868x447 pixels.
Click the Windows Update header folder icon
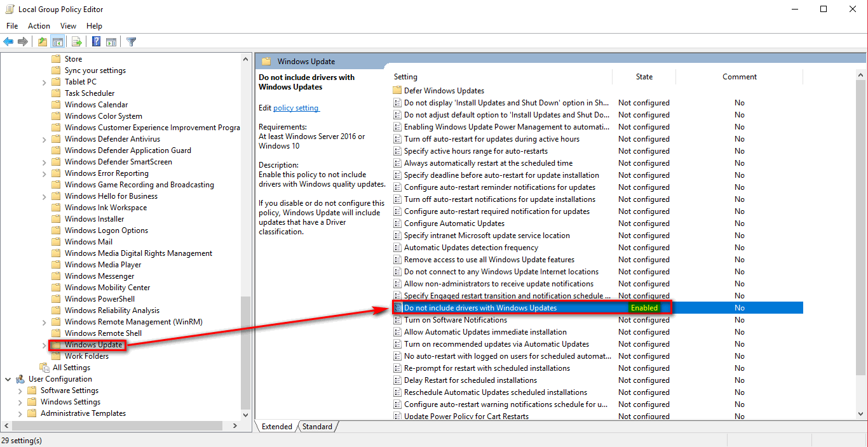tap(266, 62)
